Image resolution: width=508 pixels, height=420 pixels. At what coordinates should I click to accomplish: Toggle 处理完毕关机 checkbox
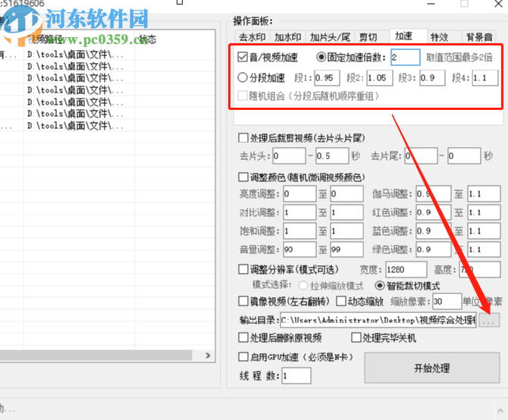(356, 337)
